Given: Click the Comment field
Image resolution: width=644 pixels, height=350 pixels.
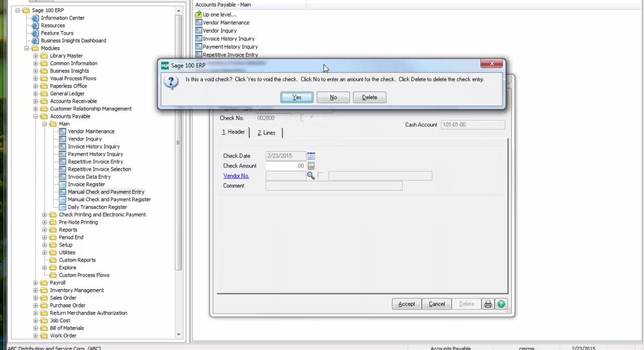Looking at the screenshot, I should pos(334,186).
